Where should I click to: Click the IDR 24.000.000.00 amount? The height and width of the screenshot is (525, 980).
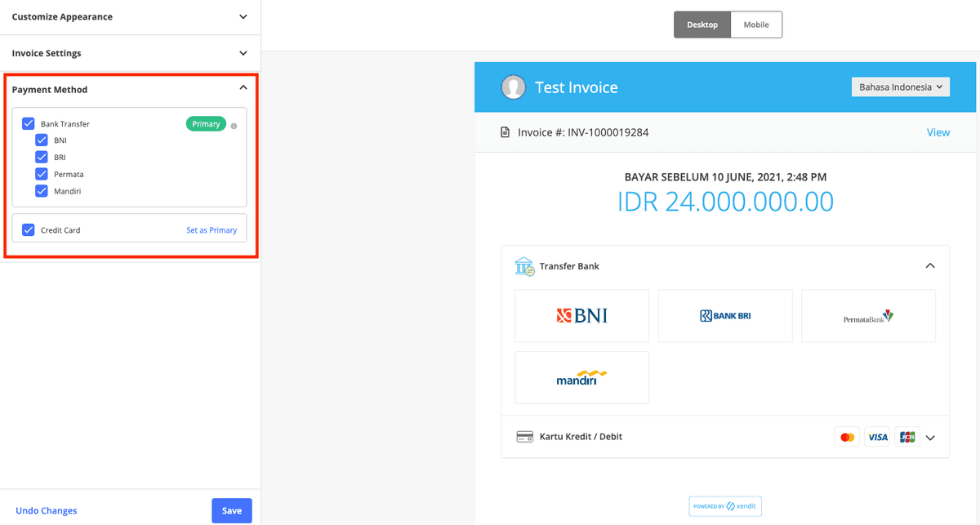pos(725,202)
